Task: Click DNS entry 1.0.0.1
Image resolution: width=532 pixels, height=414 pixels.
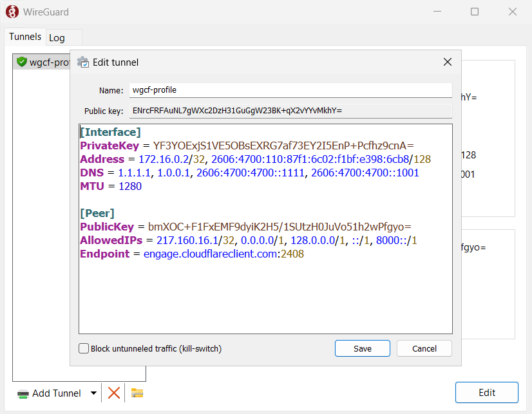Action: coord(173,173)
